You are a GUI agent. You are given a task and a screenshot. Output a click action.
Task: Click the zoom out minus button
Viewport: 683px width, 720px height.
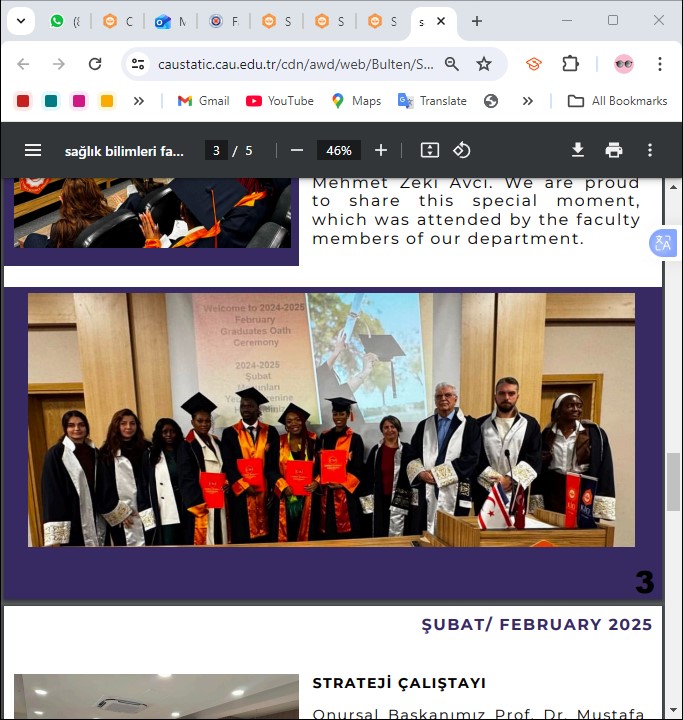pos(297,150)
